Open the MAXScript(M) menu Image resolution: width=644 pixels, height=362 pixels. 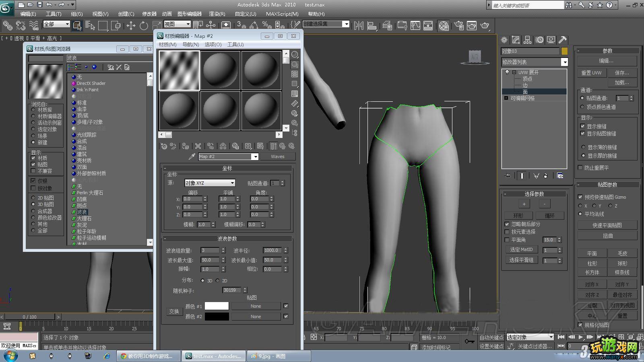282,14
